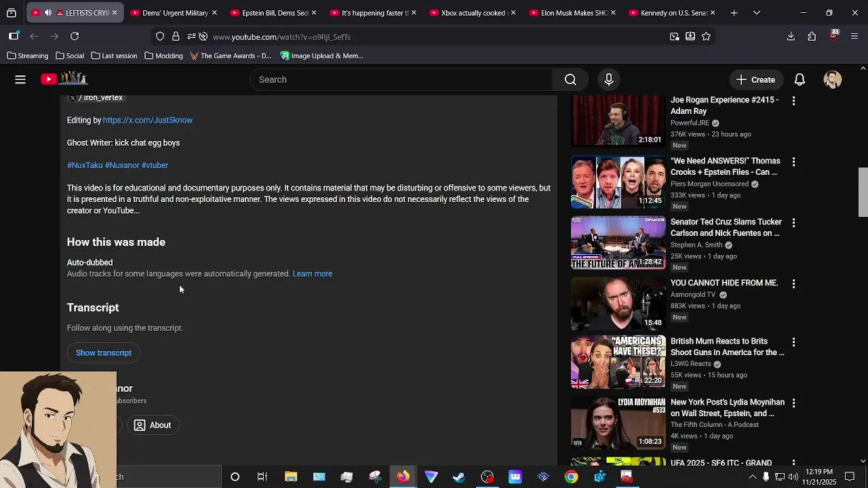Open more options for Joe Rogan video

point(793,100)
